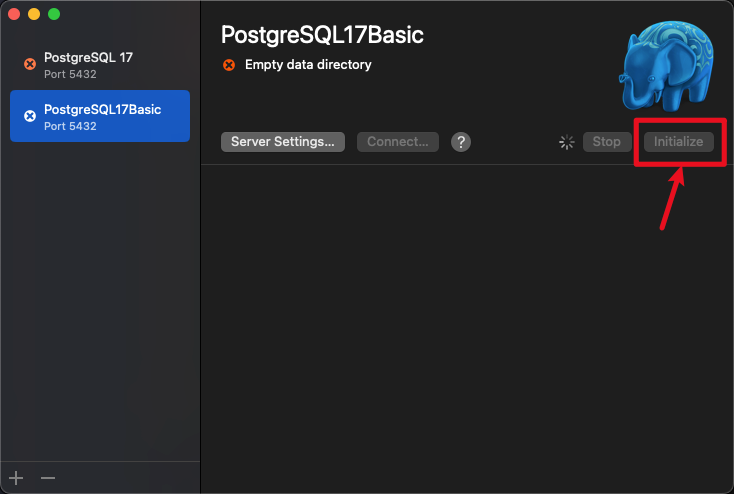Click the Initialize button
Viewport: 734px width, 494px height.
(x=678, y=142)
